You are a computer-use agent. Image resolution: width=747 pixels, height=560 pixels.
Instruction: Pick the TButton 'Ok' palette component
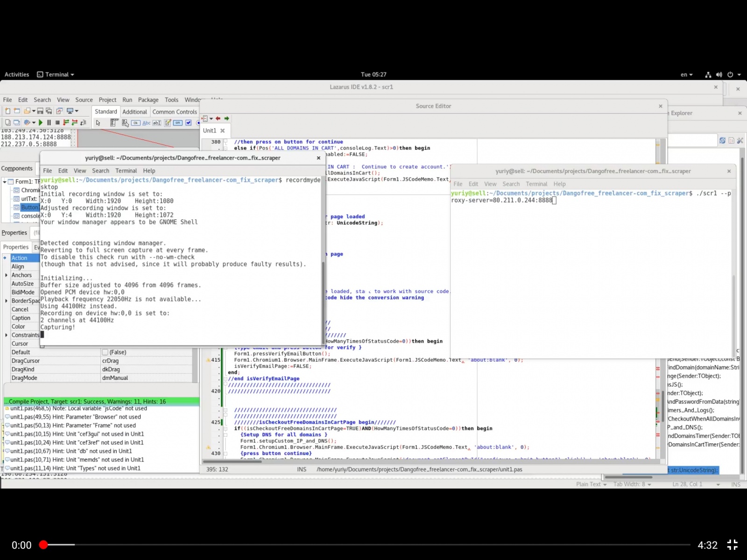click(x=136, y=123)
